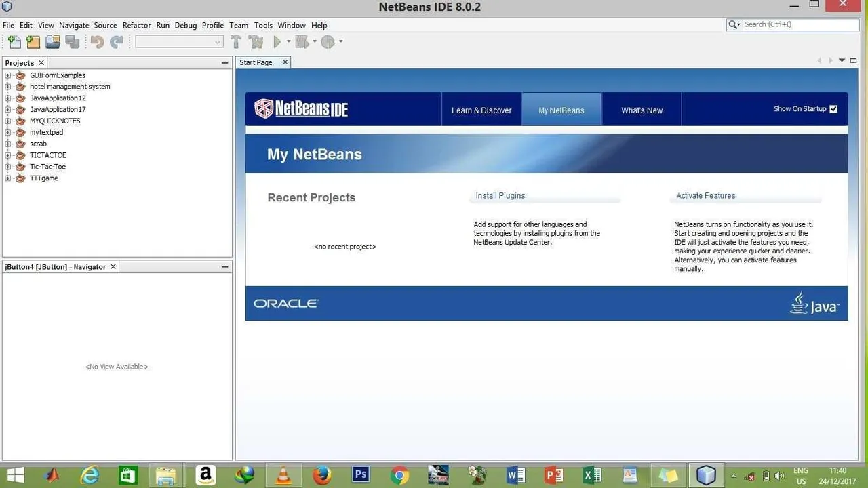The height and width of the screenshot is (488, 868).
Task: Uncheck the Show On Startup checkbox
Action: click(x=833, y=109)
